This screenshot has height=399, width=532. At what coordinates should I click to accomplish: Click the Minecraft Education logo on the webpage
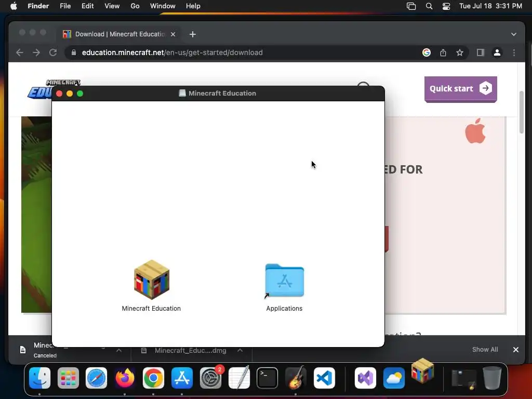click(x=40, y=89)
